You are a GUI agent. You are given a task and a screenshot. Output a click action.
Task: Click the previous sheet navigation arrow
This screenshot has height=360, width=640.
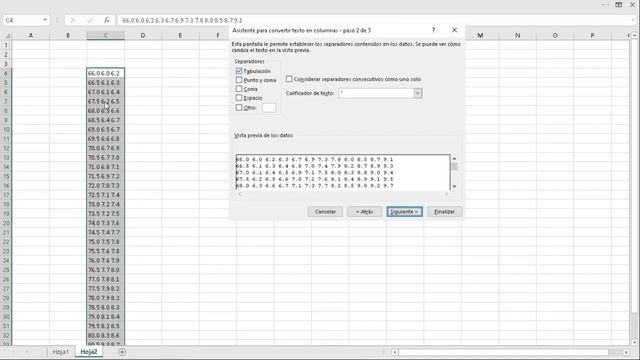point(14,352)
